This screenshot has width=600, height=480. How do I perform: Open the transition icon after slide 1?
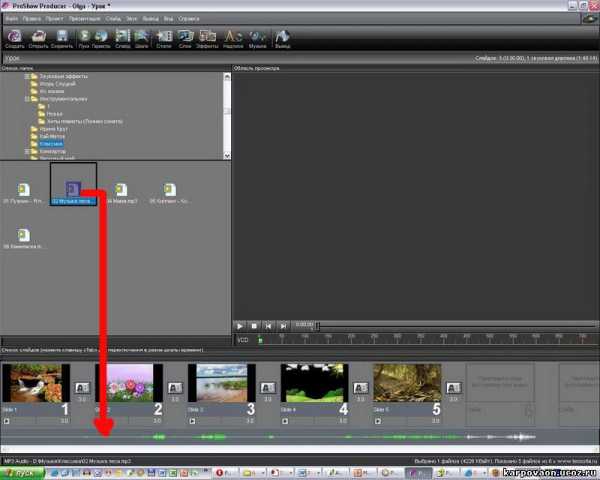click(x=82, y=388)
